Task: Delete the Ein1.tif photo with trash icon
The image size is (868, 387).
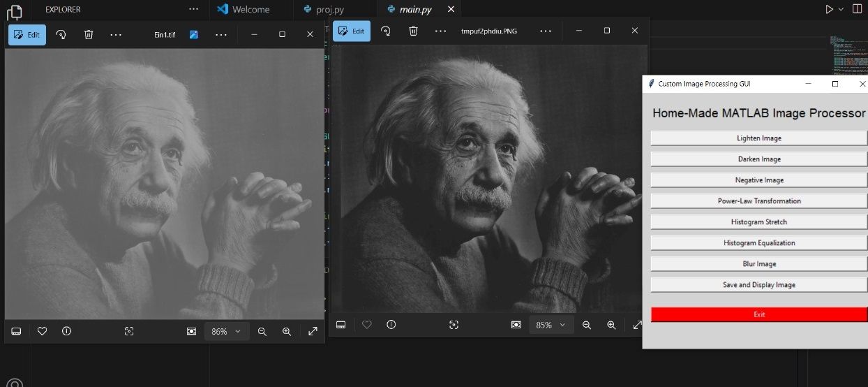Action: tap(89, 34)
